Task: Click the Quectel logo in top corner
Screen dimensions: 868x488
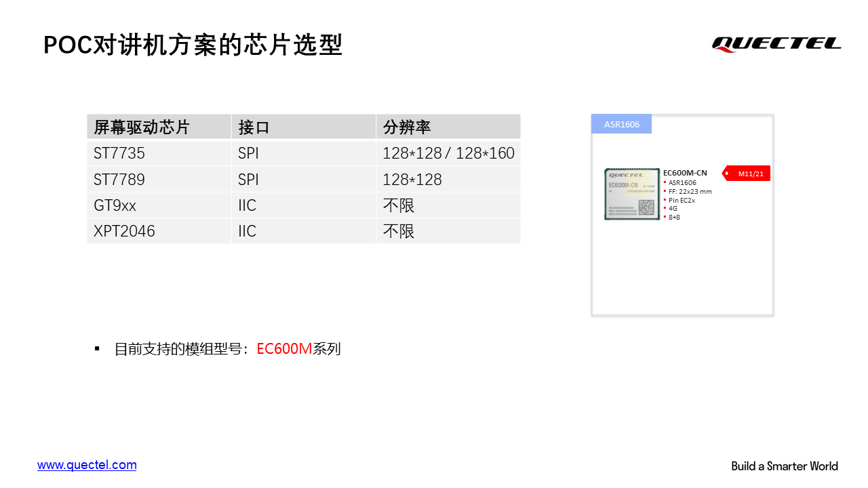Action: (x=776, y=44)
